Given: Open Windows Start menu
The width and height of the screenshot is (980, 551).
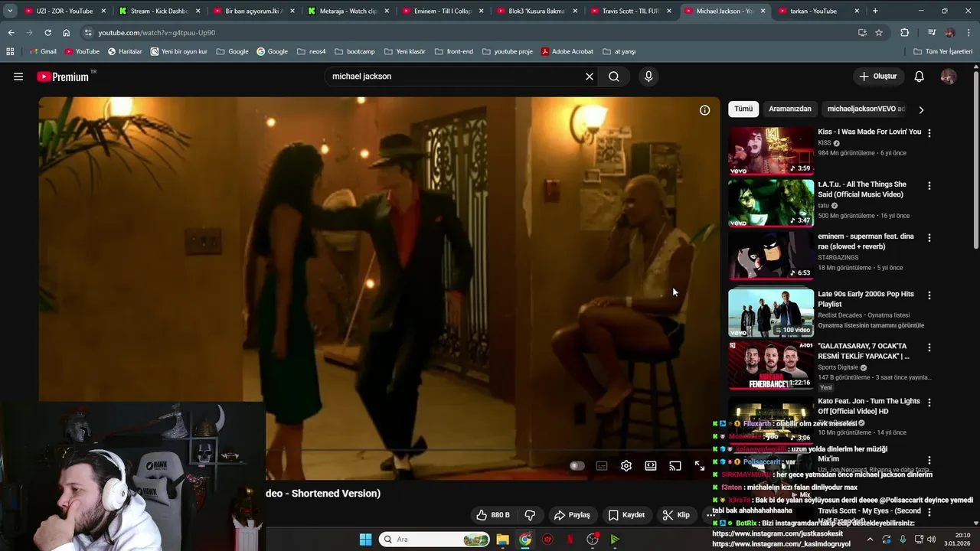Looking at the screenshot, I should point(365,540).
